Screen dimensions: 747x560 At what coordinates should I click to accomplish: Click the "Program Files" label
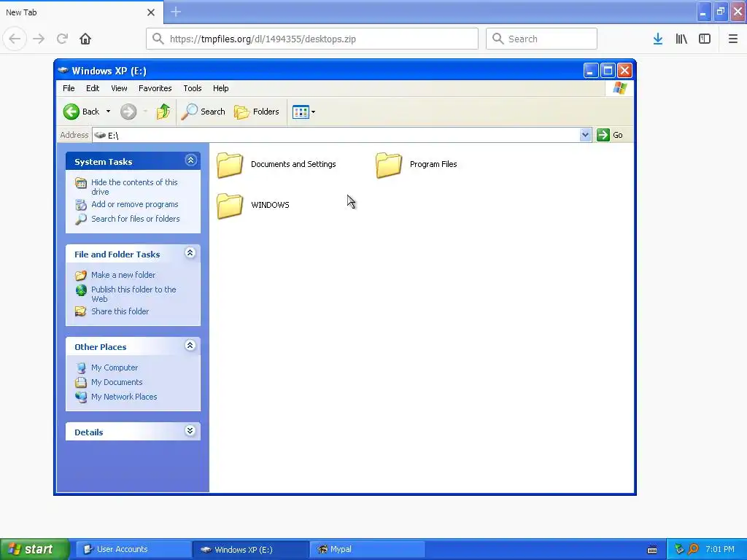(433, 164)
